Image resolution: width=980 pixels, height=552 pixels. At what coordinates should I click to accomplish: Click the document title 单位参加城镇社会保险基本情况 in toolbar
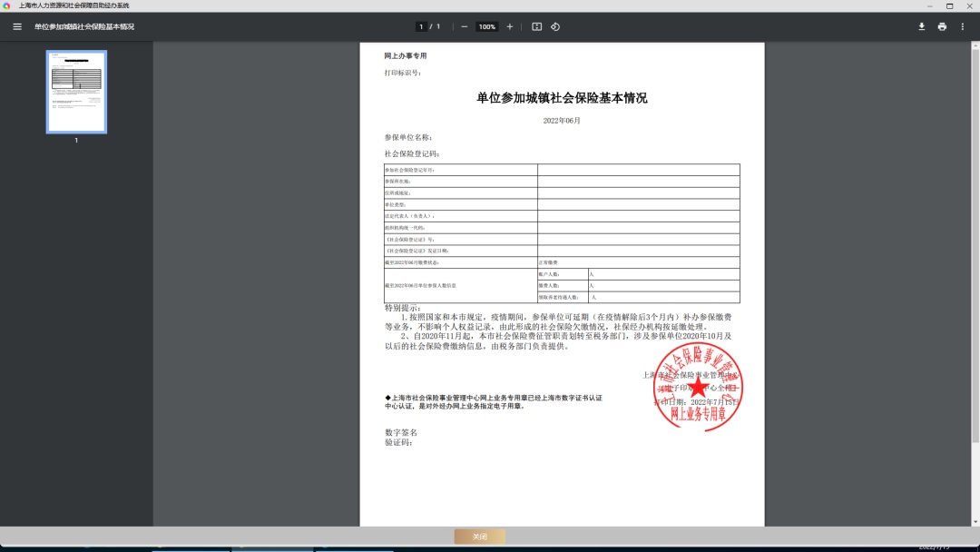point(84,26)
